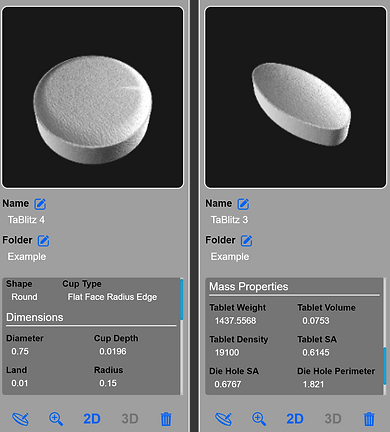Click the TaBlitz 3 properties scrollbar
The height and width of the screenshot is (432, 390).
click(x=385, y=366)
